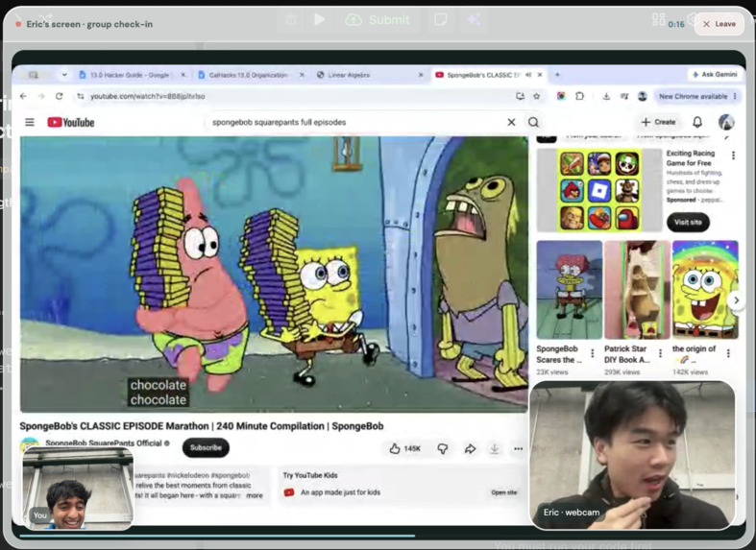Go back in Chrome

tap(23, 96)
